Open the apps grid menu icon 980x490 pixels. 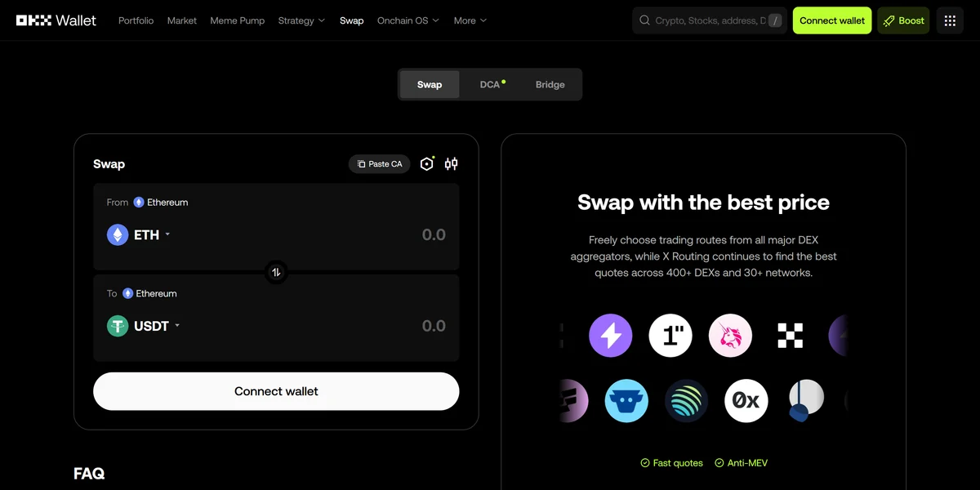pyautogui.click(x=950, y=20)
